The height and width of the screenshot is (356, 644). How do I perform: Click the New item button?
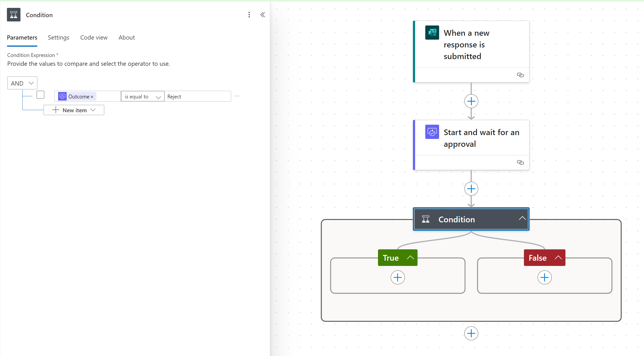tap(74, 110)
